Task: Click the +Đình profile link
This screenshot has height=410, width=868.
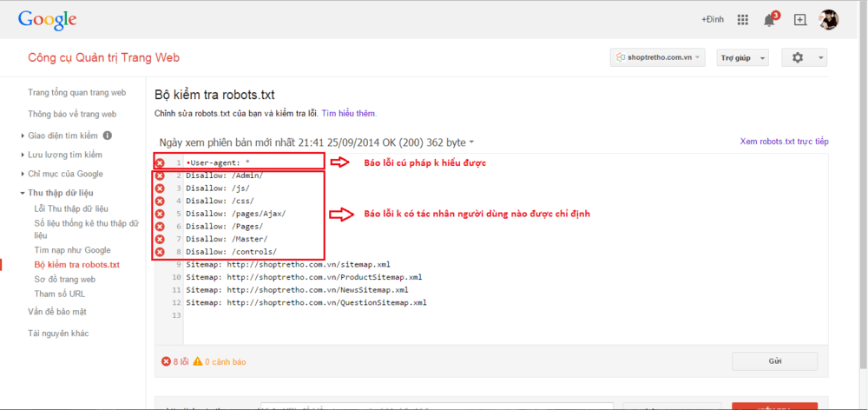Action: click(x=713, y=19)
